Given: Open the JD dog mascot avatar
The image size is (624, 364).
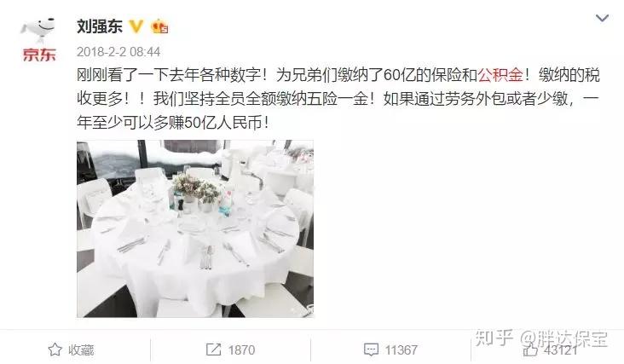Looking at the screenshot, I should click(x=38, y=30).
